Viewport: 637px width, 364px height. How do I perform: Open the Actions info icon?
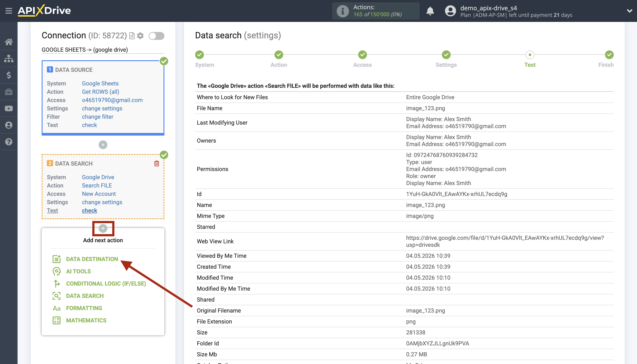click(x=343, y=11)
